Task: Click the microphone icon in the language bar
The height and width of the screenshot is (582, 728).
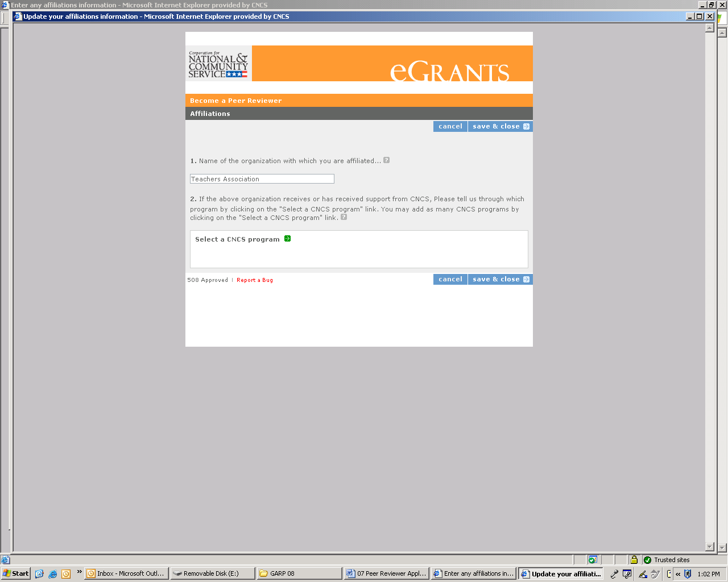Action: pyautogui.click(x=614, y=573)
